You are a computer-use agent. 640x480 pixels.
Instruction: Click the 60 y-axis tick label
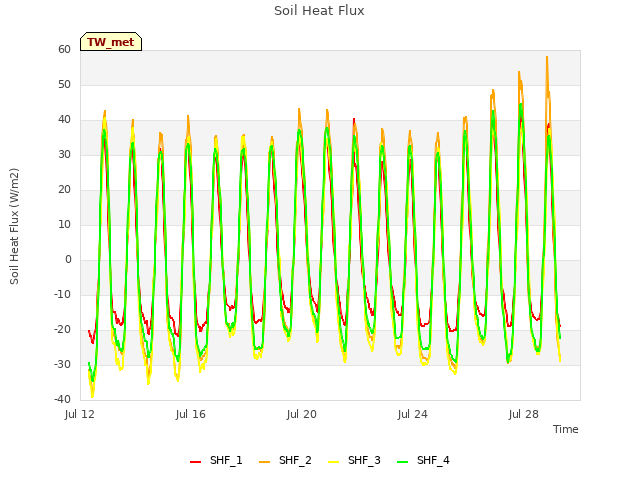click(64, 49)
